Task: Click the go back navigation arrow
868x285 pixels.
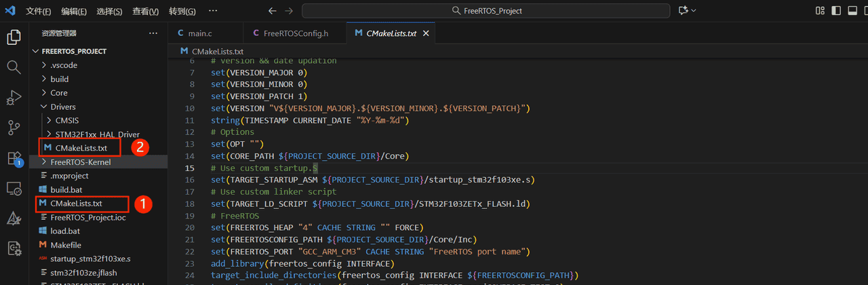Action: tap(272, 11)
